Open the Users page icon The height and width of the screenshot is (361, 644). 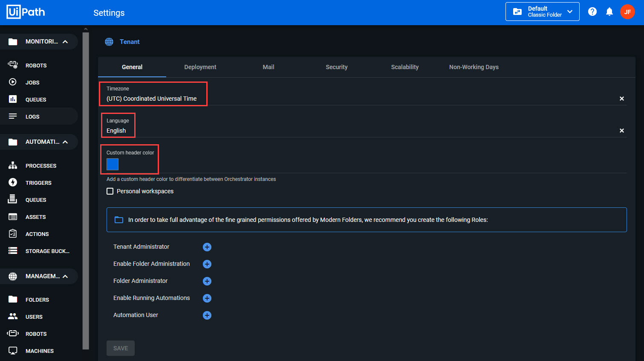tap(13, 317)
